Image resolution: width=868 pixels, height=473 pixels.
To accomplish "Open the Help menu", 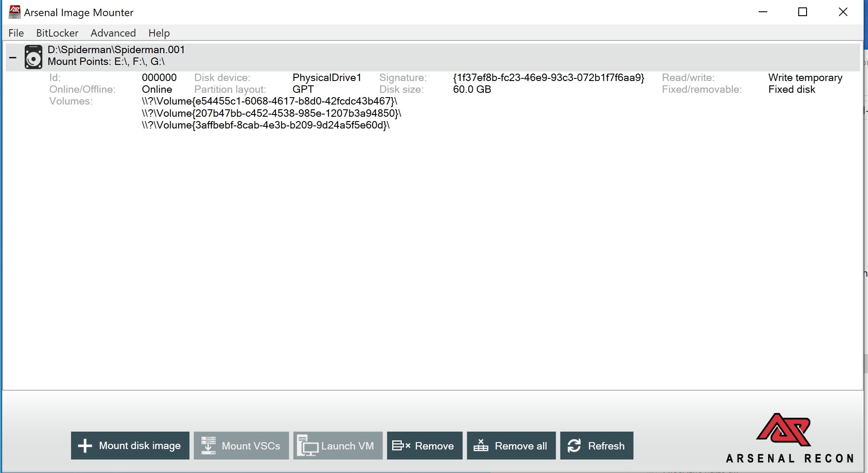I will [x=159, y=33].
